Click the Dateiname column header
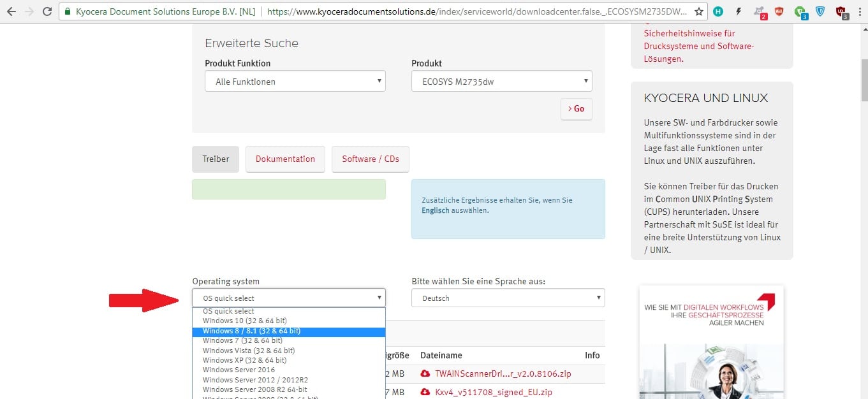868x399 pixels. [441, 355]
